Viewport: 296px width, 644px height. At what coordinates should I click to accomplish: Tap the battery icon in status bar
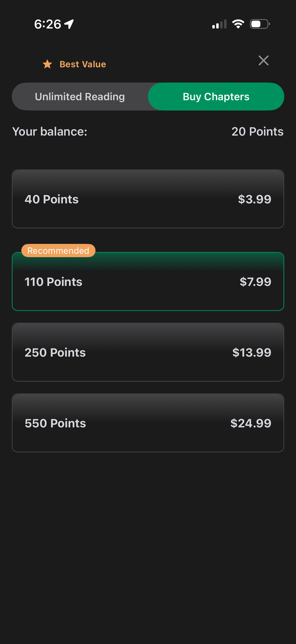click(259, 24)
